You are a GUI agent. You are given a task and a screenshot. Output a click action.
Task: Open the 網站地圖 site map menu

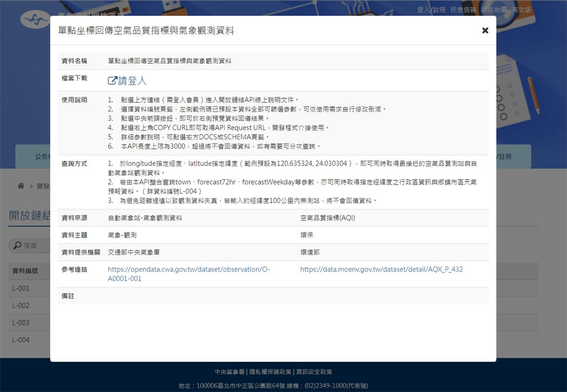[x=493, y=9]
